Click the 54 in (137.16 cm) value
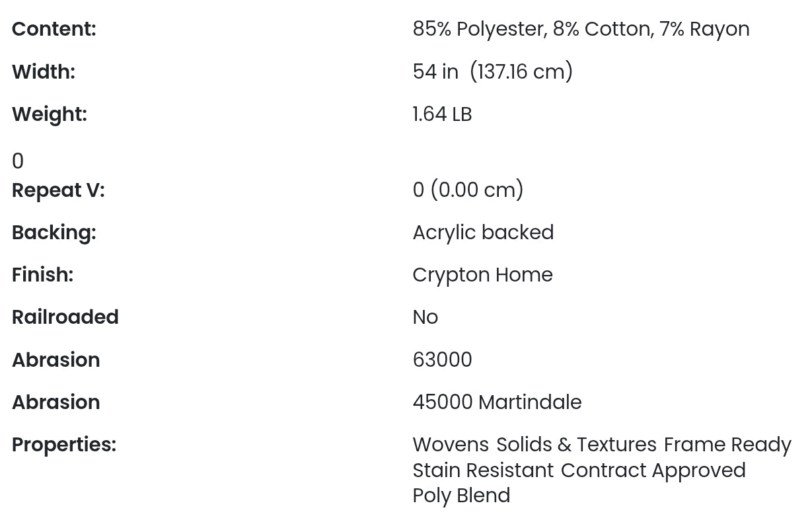 coord(492,71)
